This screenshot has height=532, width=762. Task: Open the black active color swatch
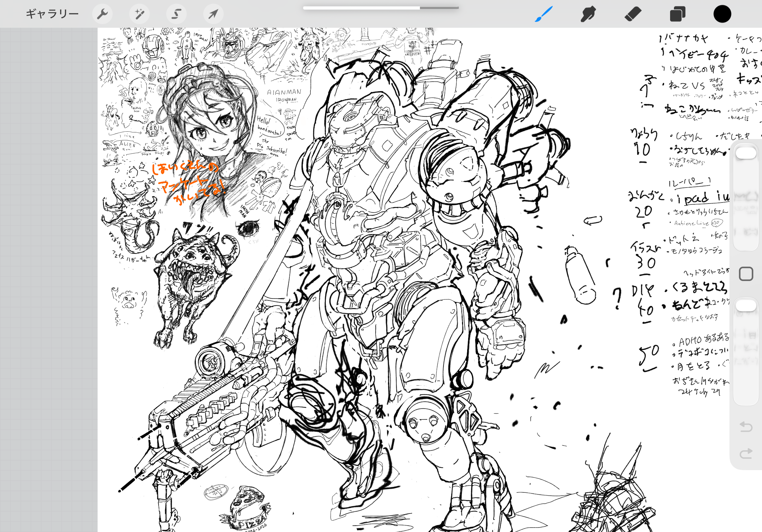point(722,14)
